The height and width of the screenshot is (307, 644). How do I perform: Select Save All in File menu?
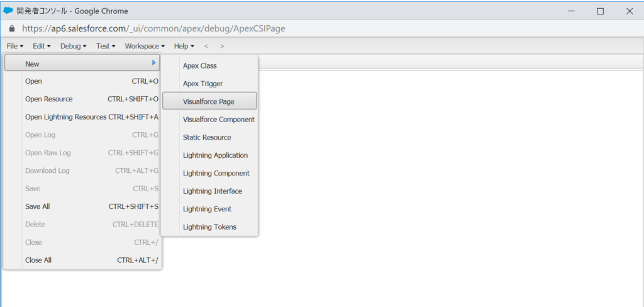[37, 206]
